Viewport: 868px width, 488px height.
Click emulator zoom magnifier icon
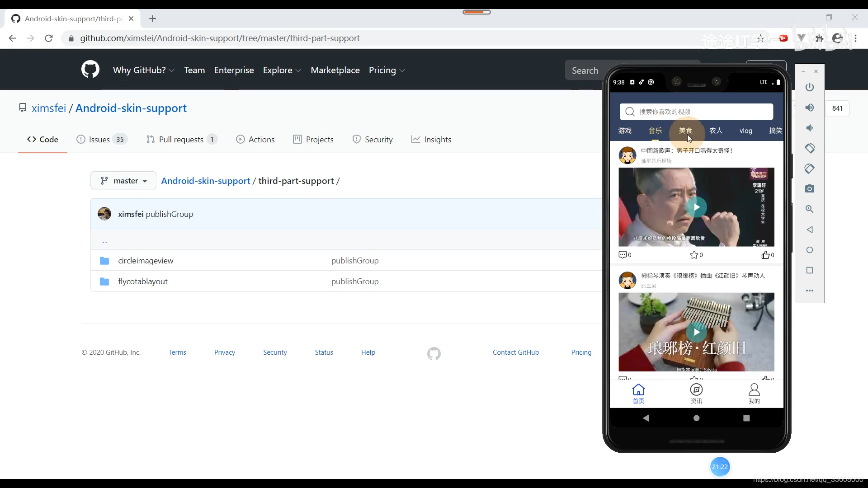(810, 209)
